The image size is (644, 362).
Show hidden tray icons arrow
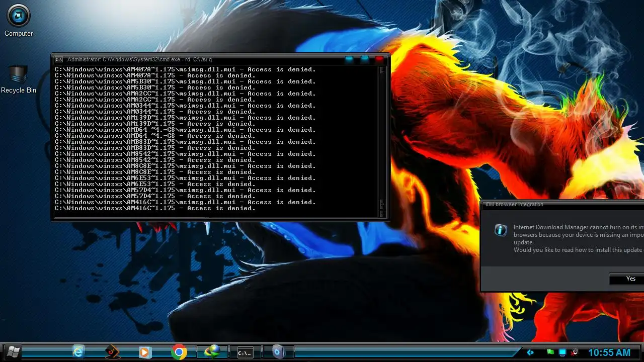coord(530,352)
